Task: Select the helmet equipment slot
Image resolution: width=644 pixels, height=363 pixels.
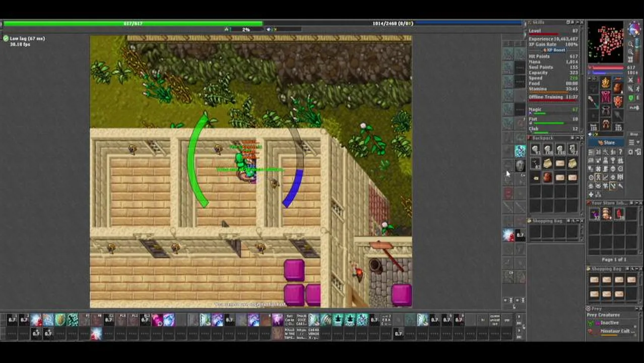Action: click(x=606, y=83)
